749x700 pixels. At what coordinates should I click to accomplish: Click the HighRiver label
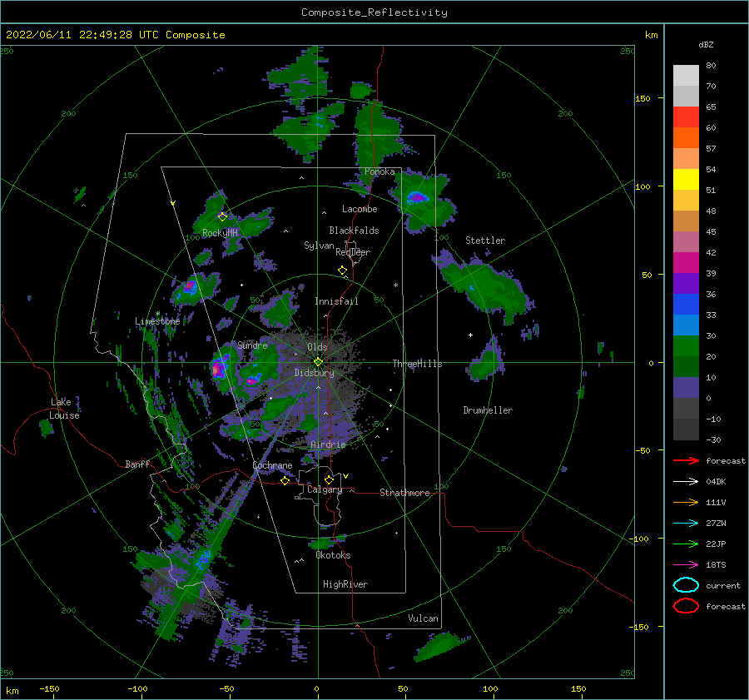click(345, 584)
